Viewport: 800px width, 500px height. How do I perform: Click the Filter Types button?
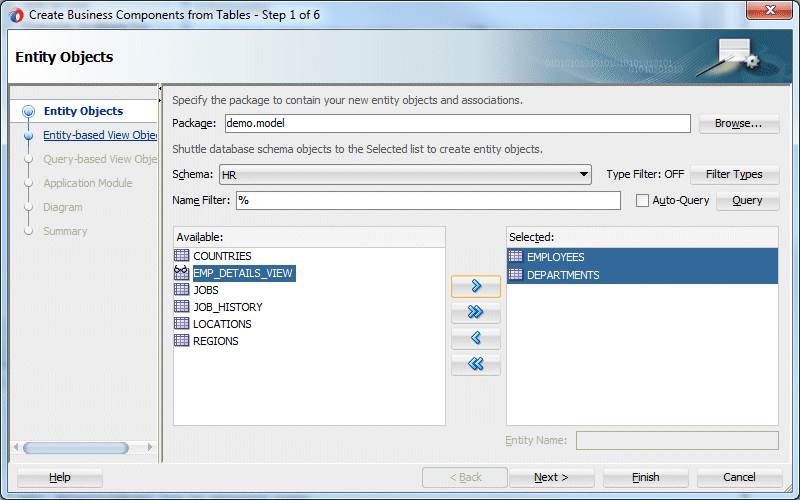[734, 174]
